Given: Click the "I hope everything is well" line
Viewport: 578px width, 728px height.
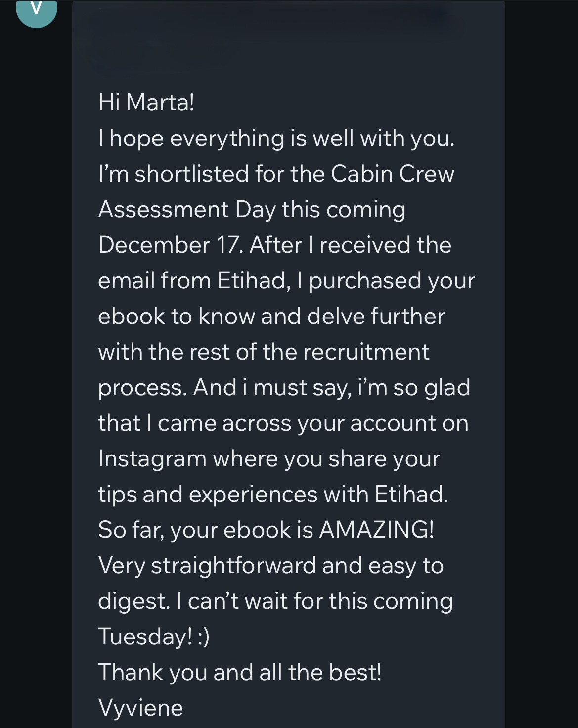Looking at the screenshot, I should click(276, 138).
